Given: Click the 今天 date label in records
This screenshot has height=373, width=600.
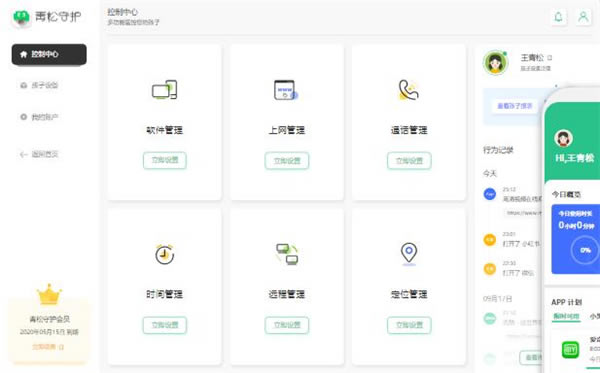Looking at the screenshot, I should (489, 173).
